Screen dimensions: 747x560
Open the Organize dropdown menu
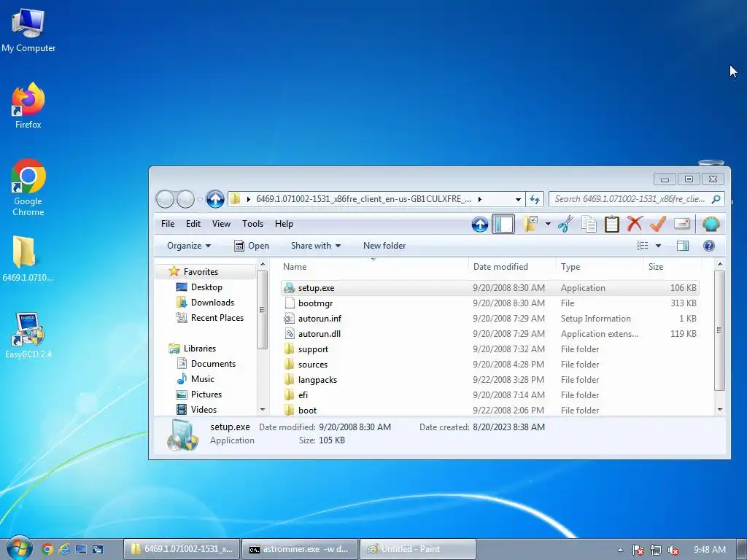pos(189,246)
